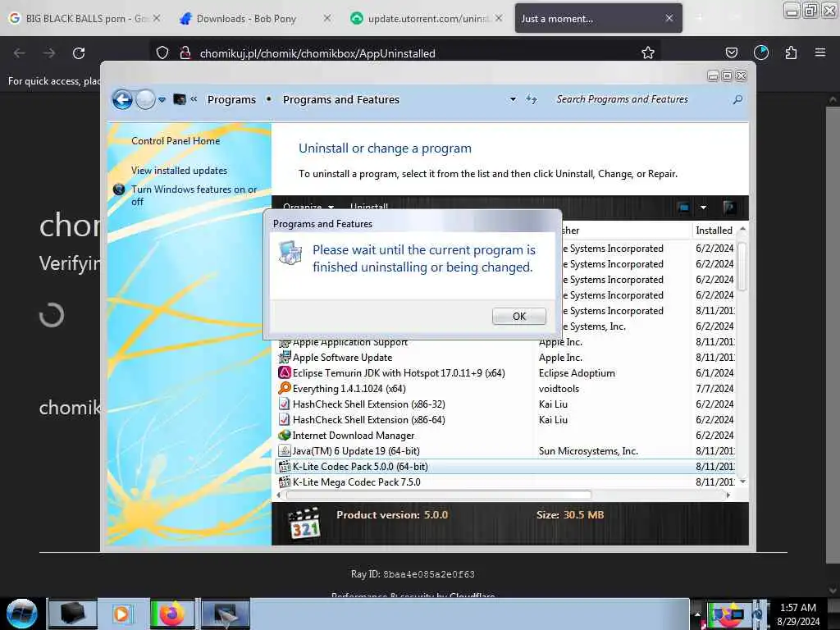Open Turn Windows features on or off
Screen dimensions: 840x630
tap(194, 195)
